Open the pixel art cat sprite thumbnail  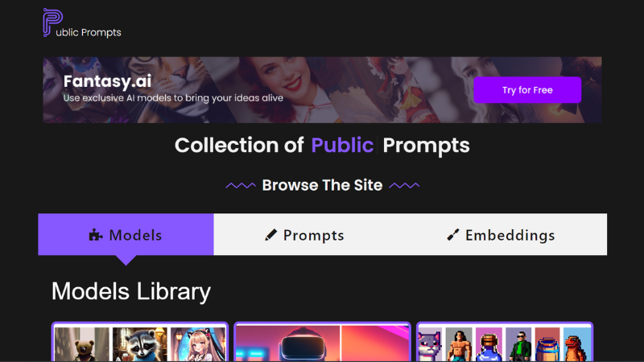pyautogui.click(x=430, y=344)
